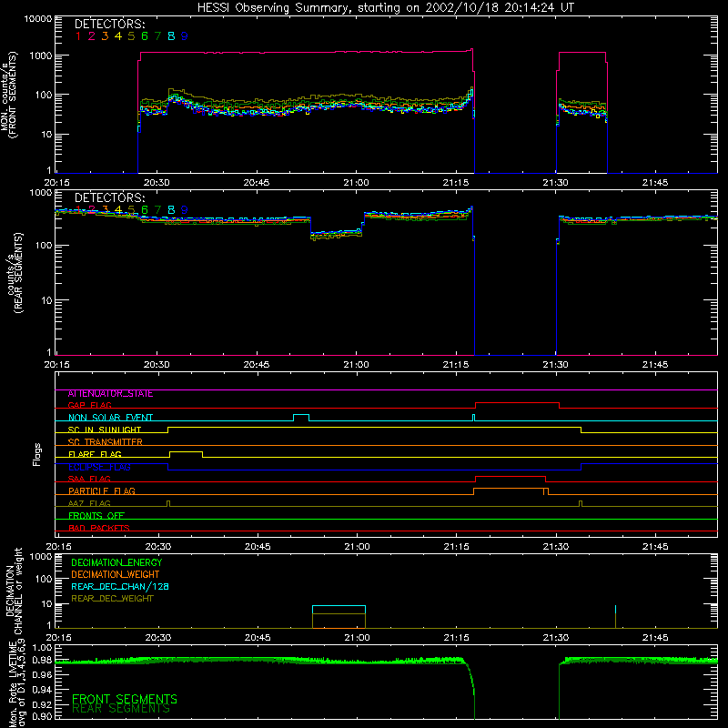Image resolution: width=728 pixels, height=728 pixels.
Task: Select the SC_IN_SUNLIGHT flag label
Action: click(105, 430)
